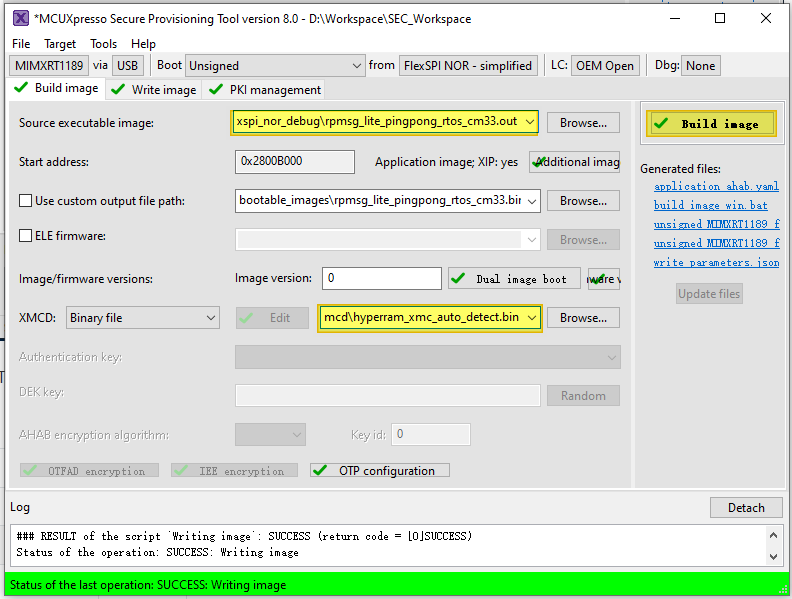792x599 pixels.
Task: Click the Dual image boot button
Action: click(513, 279)
